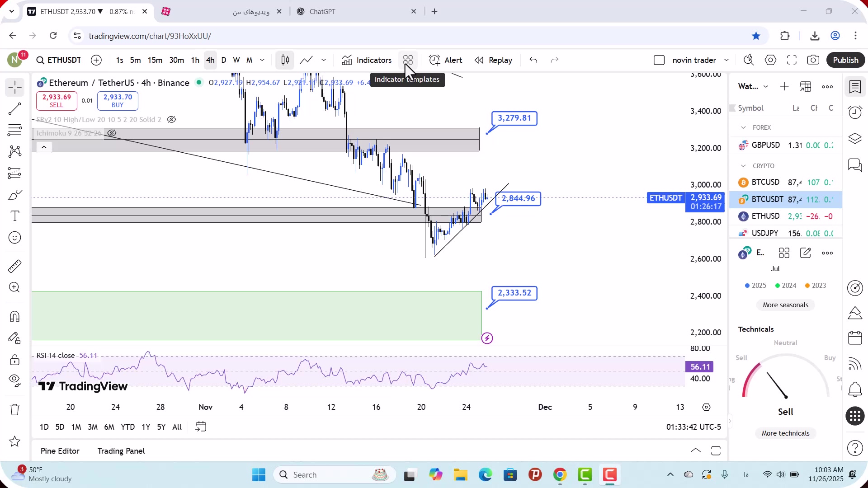The image size is (868, 488).
Task: Toggle magnet mode for drawings
Action: point(15,316)
